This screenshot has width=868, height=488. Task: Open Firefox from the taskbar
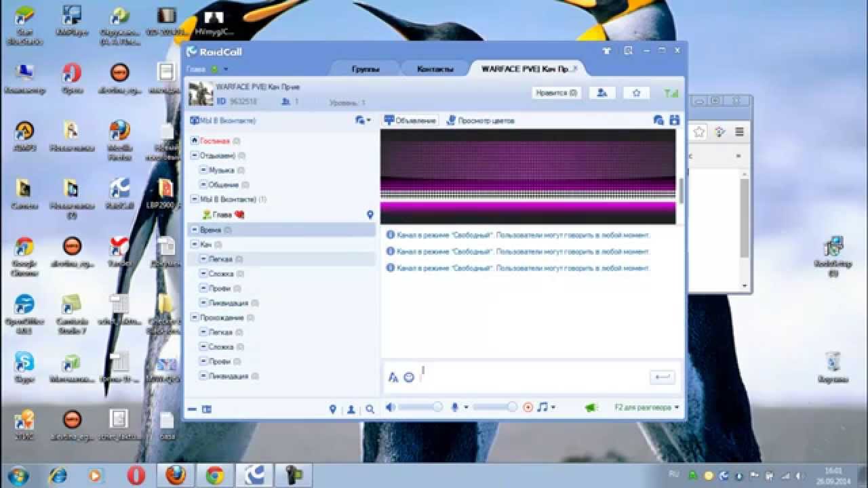(x=176, y=475)
